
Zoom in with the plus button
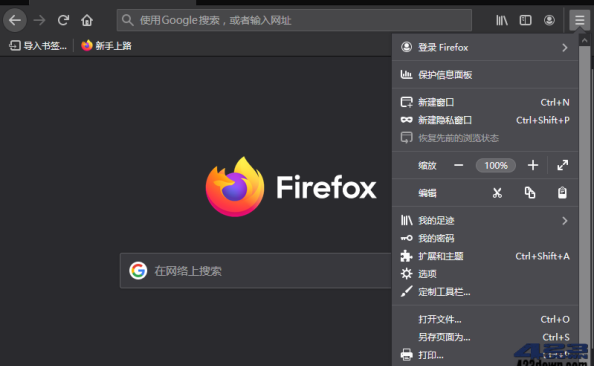pos(533,165)
